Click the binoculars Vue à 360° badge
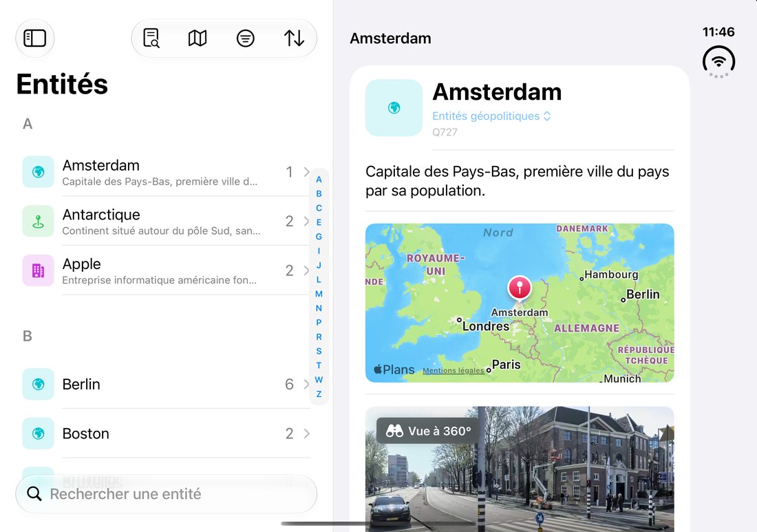 click(x=428, y=431)
